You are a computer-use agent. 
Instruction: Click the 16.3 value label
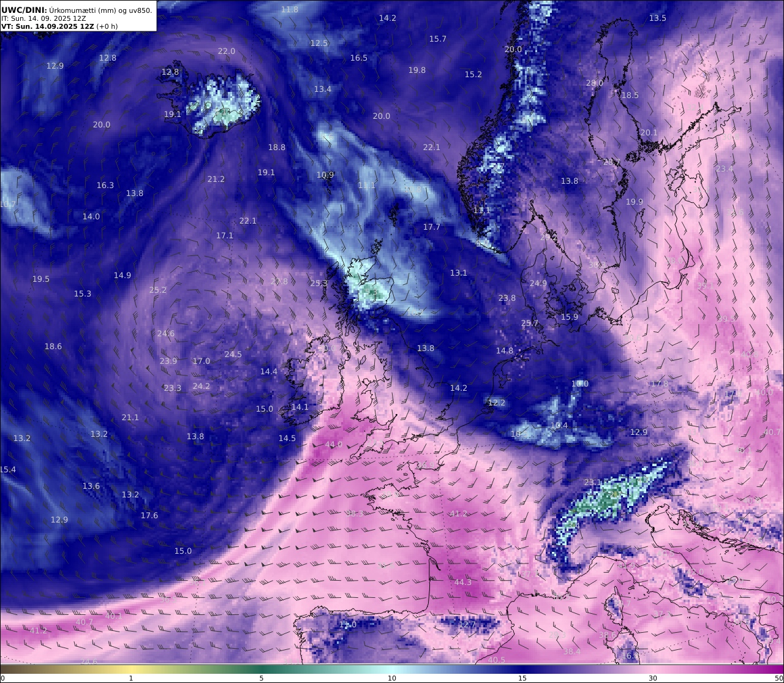point(105,185)
